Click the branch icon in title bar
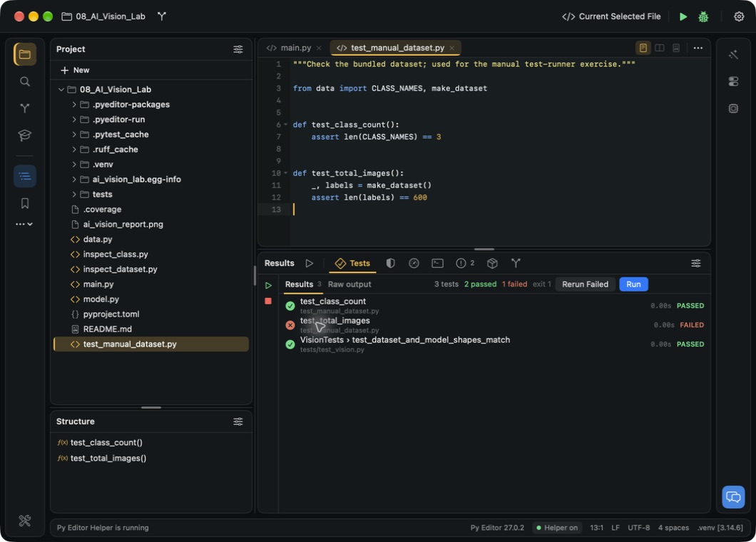Screen dimensions: 756x542 [x=161, y=16]
